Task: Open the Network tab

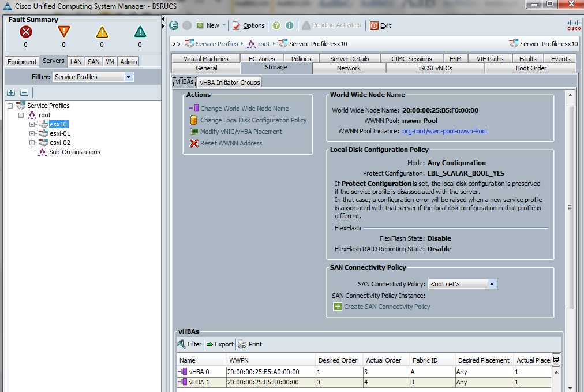Action: (x=349, y=68)
